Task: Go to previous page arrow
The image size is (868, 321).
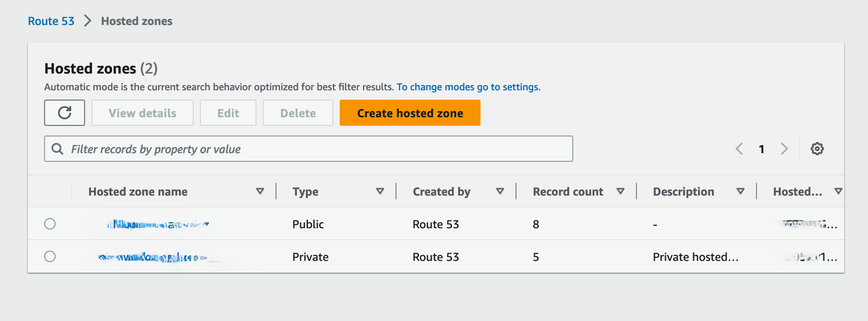Action: pos(739,149)
